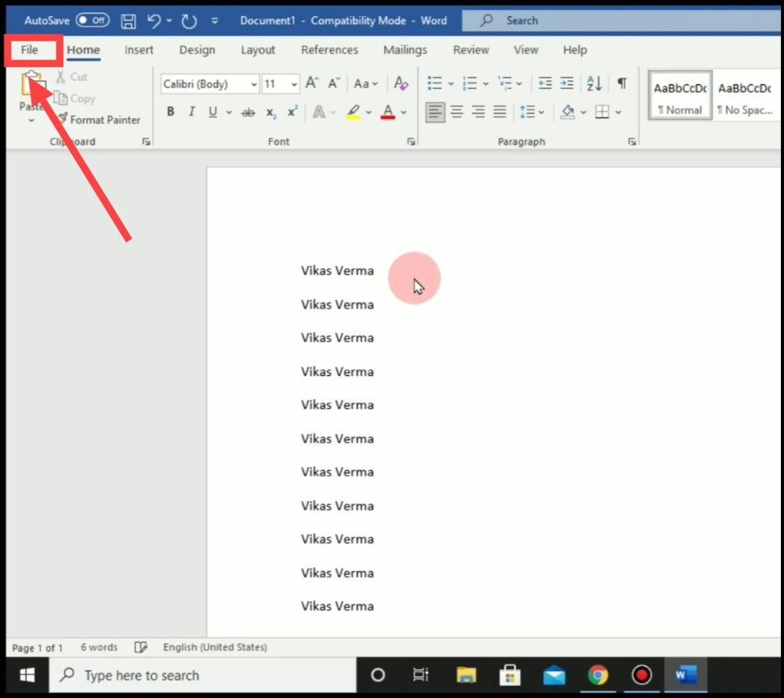Image resolution: width=784 pixels, height=698 pixels.
Task: Click Increase Indent icon
Action: (x=567, y=83)
